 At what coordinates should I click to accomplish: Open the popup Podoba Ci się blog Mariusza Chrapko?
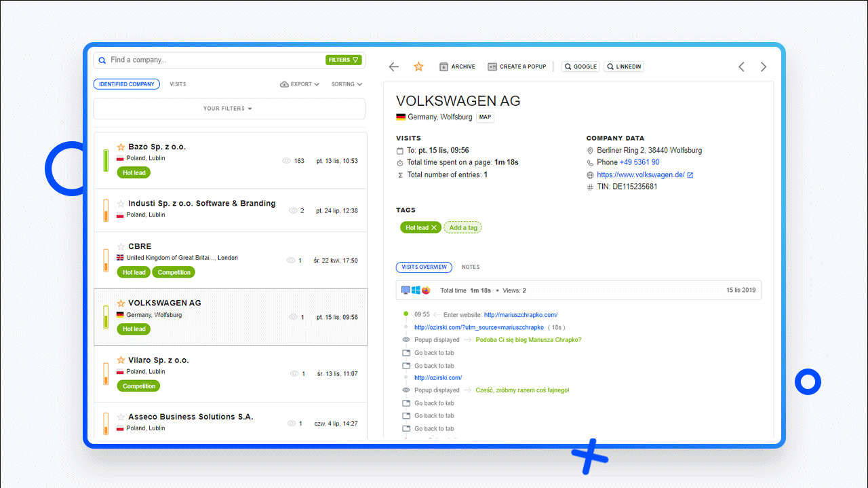pos(529,339)
